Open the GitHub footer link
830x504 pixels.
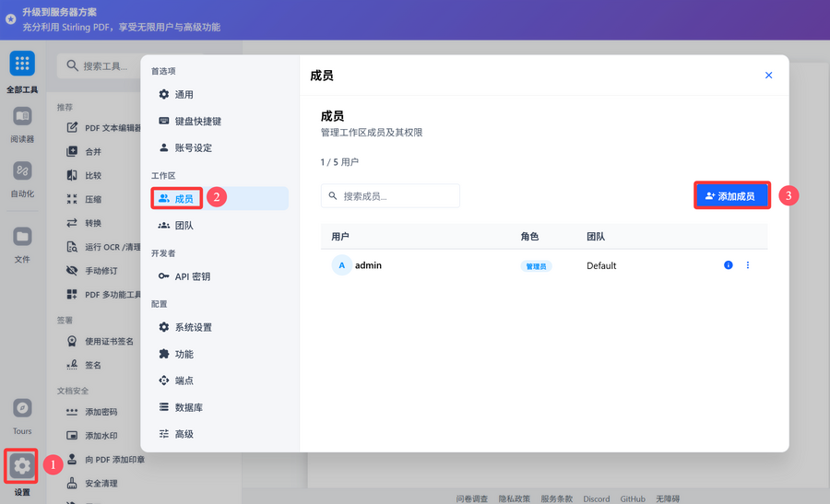[633, 498]
